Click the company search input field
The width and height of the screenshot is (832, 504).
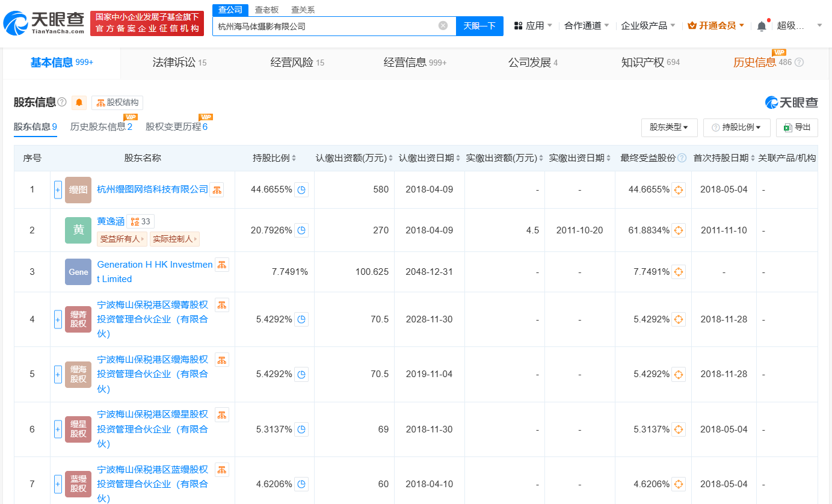[325, 26]
